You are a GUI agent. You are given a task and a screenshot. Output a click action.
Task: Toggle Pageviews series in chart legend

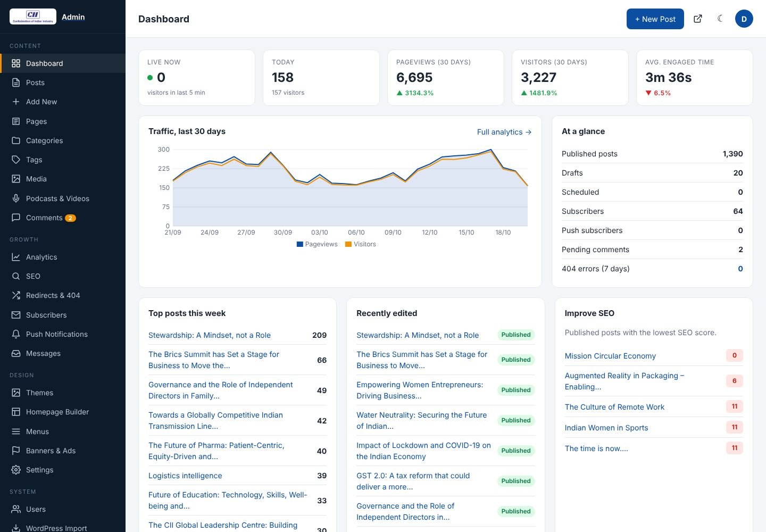pos(317,244)
